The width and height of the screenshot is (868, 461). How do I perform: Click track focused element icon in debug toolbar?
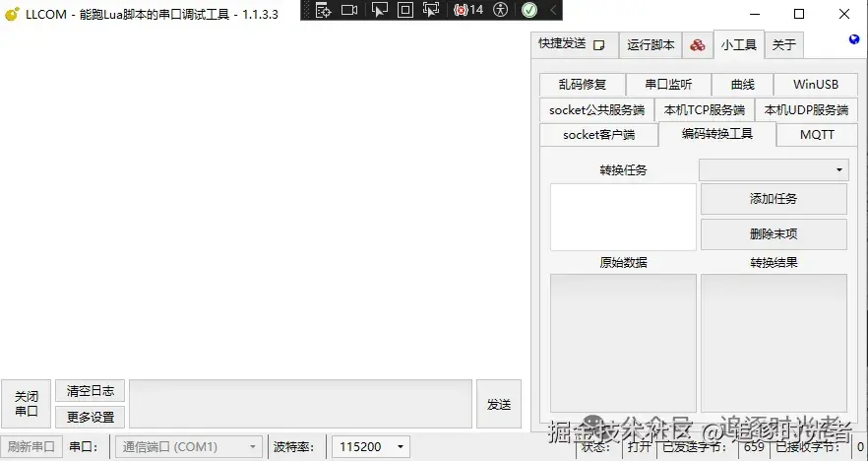431,10
